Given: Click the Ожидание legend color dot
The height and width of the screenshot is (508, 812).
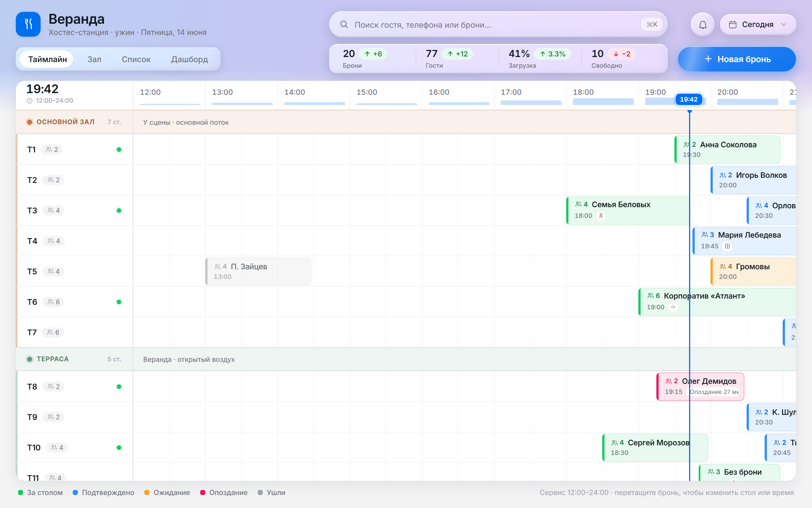Looking at the screenshot, I should pos(147,492).
